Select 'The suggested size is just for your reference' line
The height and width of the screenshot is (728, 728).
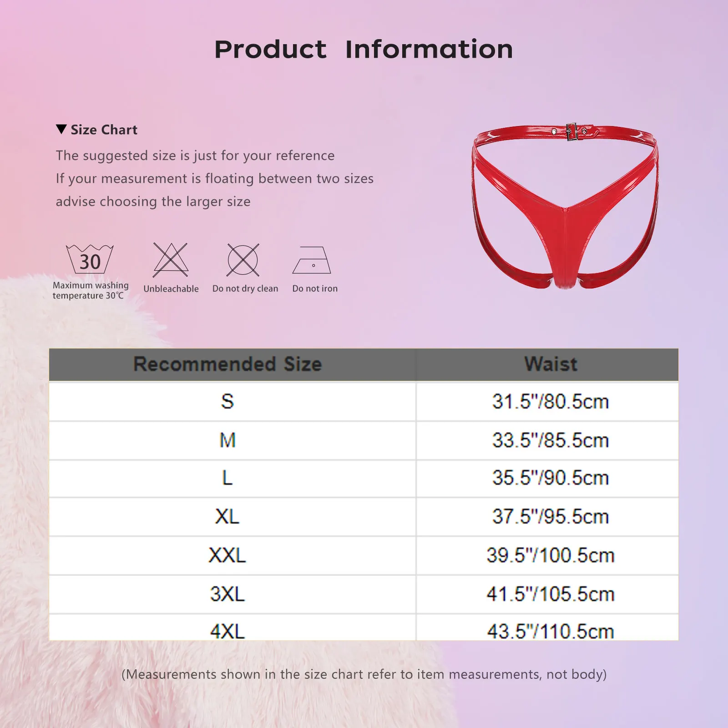coord(195,156)
